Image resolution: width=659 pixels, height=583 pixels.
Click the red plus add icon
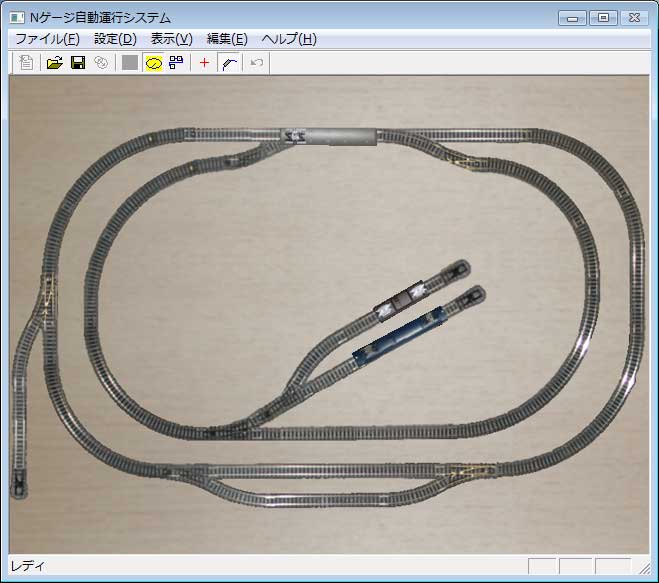pos(204,63)
